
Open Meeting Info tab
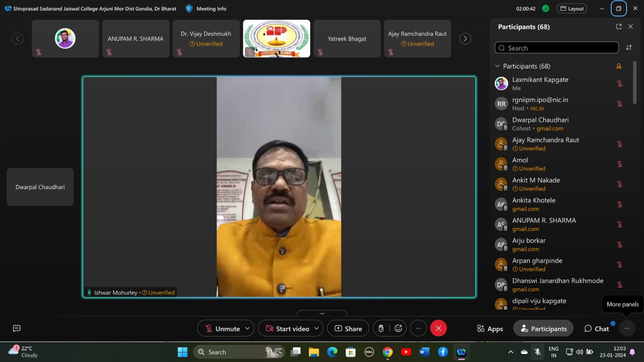(206, 8)
